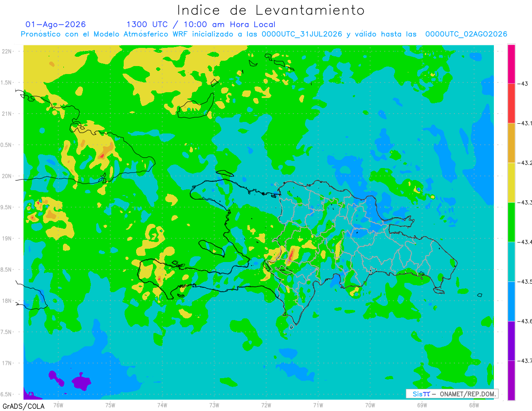Click the cyan legend color band
The height and width of the screenshot is (411, 532).
click(x=511, y=262)
